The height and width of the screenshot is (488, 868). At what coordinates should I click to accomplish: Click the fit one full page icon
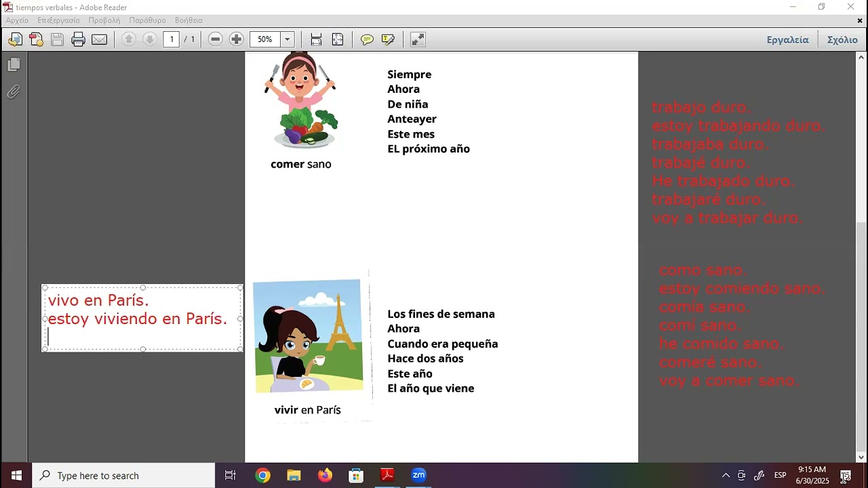338,39
